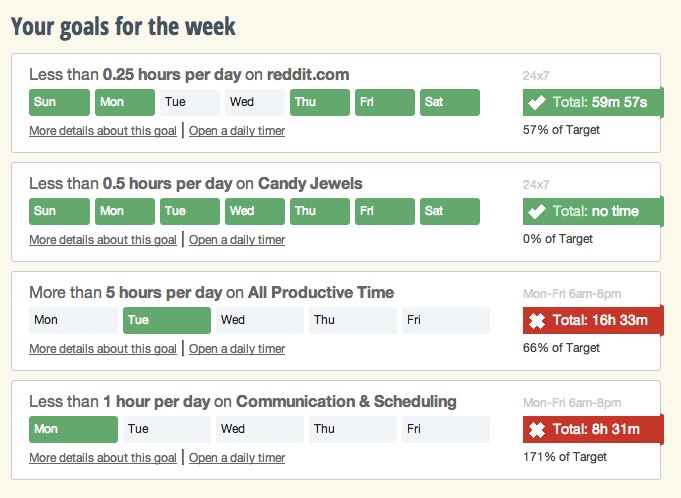Select Wed for the reddit.com goal

254,102
